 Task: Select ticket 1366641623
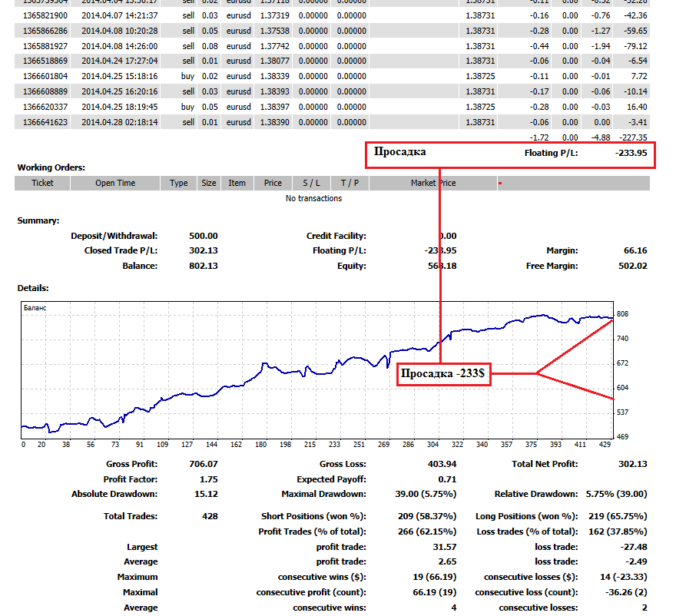(45, 122)
